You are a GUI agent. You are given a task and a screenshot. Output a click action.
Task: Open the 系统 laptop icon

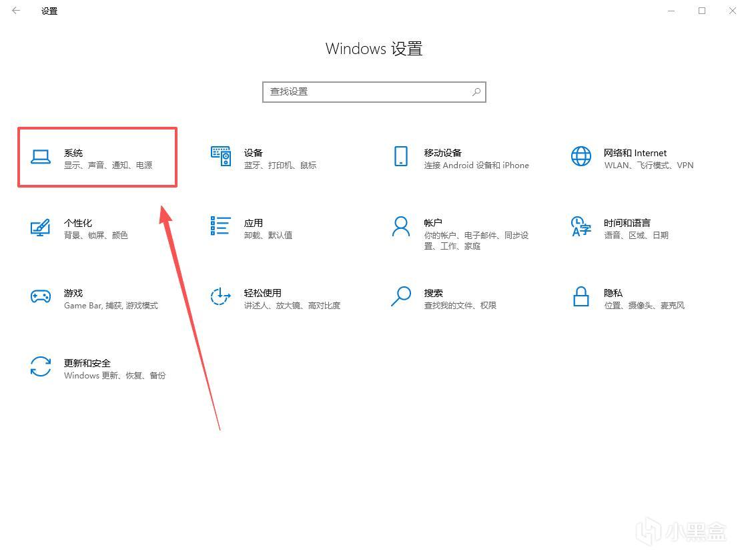pyautogui.click(x=41, y=156)
